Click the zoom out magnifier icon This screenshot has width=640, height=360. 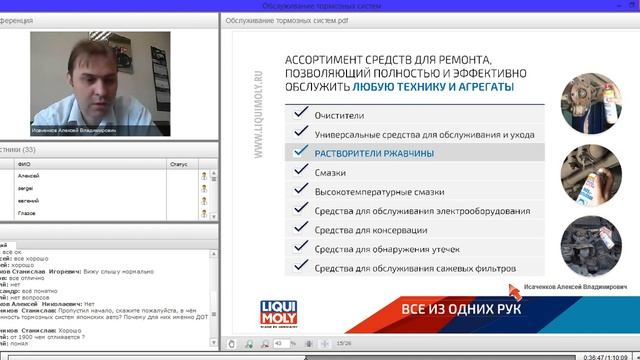click(265, 344)
